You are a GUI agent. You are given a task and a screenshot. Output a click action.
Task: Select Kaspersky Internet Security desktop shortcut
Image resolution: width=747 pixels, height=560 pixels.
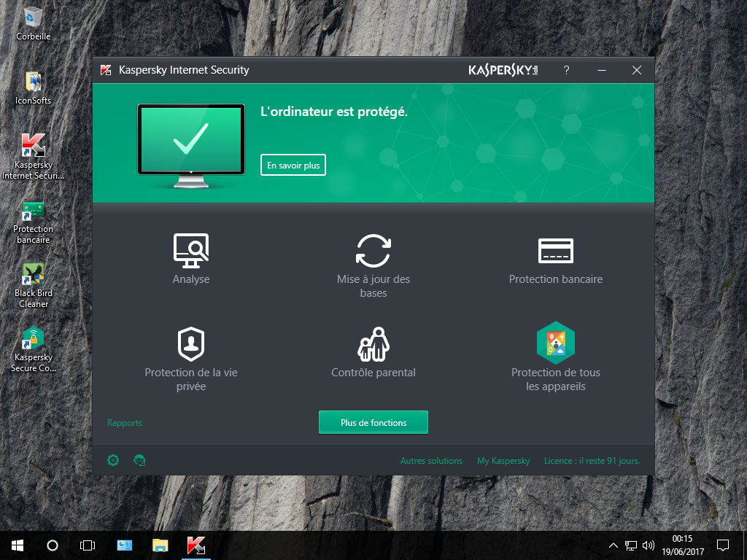[x=34, y=157]
